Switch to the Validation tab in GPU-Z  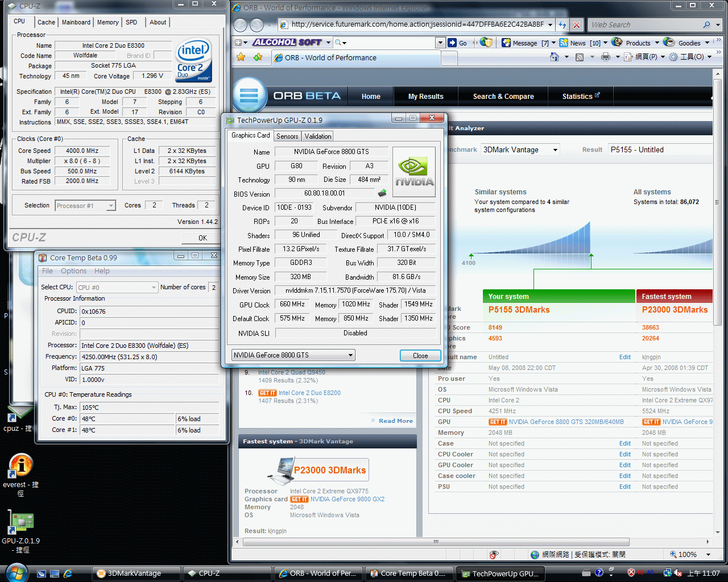click(x=317, y=136)
